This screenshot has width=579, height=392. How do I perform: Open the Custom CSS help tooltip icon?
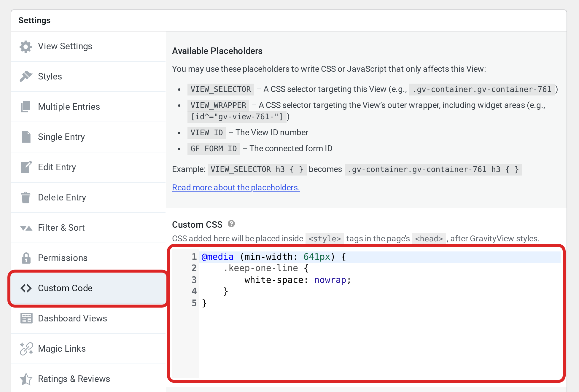point(231,224)
